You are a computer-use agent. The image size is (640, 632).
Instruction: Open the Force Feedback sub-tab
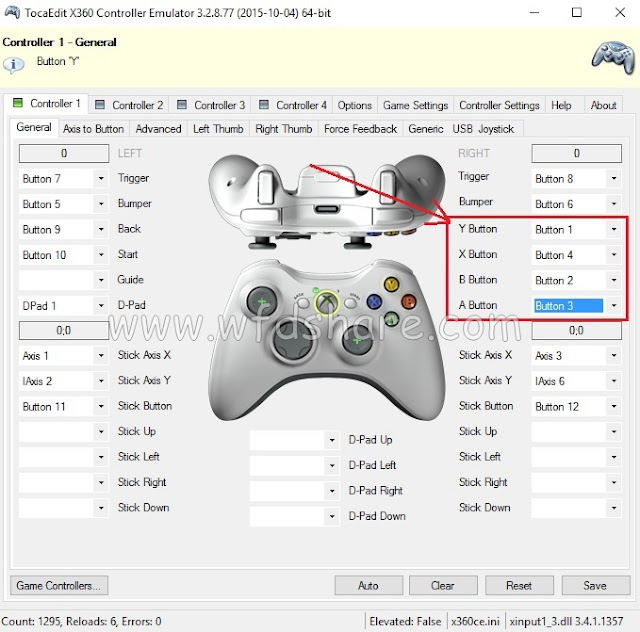(360, 129)
